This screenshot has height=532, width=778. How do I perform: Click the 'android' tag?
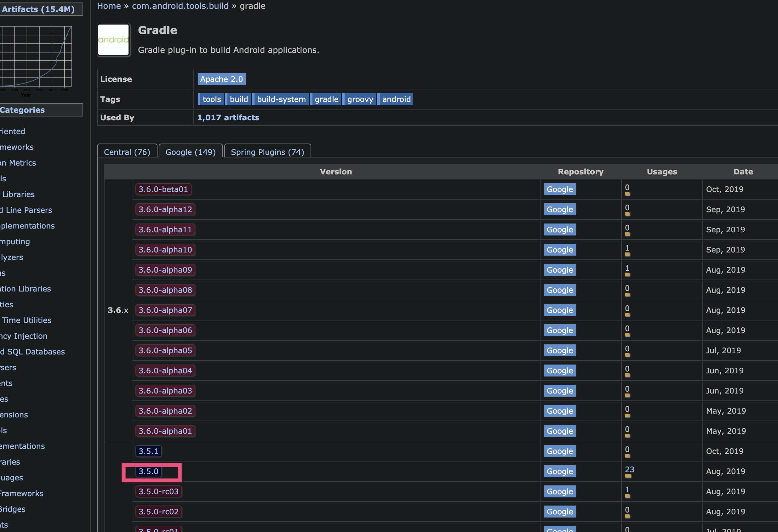[x=396, y=99]
